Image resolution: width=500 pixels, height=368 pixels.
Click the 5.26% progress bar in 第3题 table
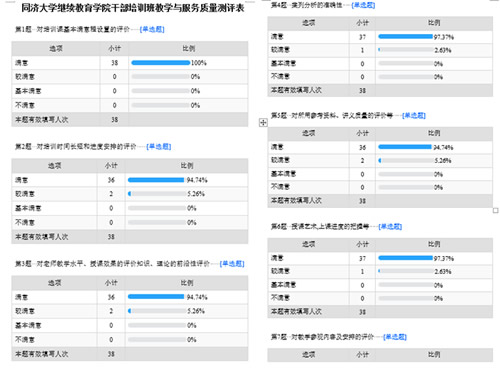click(x=157, y=311)
